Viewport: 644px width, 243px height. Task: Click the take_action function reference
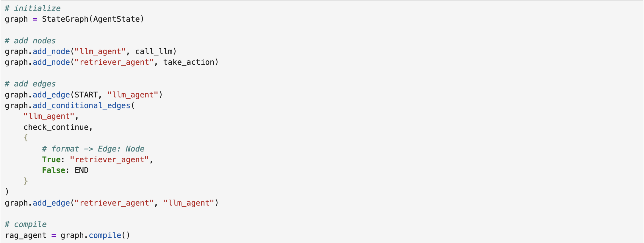click(x=189, y=62)
